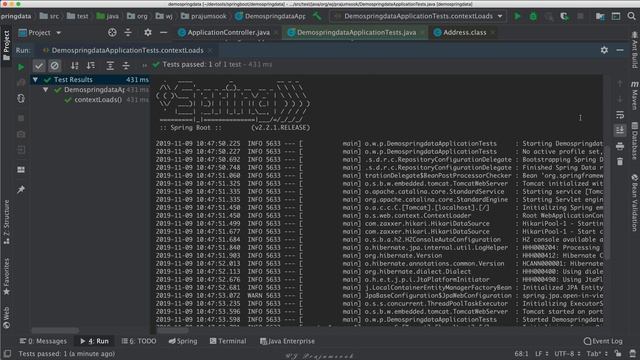Image resolution: width=640 pixels, height=360 pixels.
Task: Open Project Structure icon in top toolbar
Action: [600, 16]
